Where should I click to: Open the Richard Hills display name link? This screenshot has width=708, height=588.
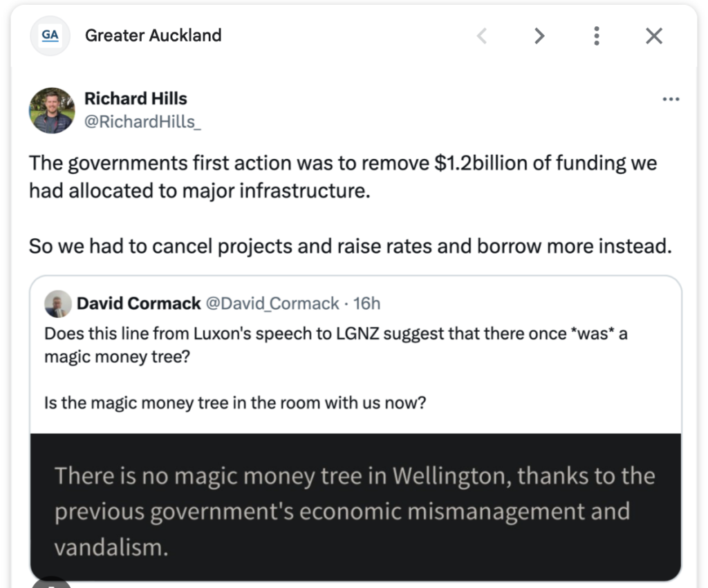tap(136, 99)
